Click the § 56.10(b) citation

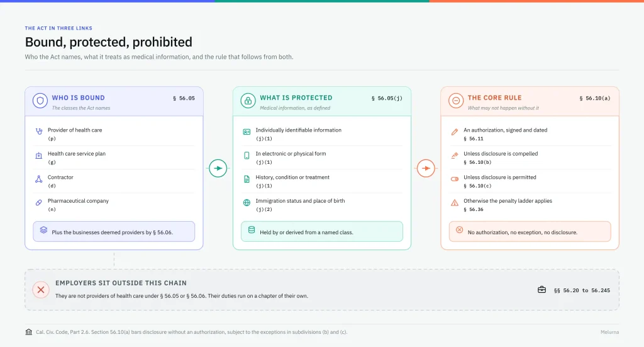[x=477, y=162]
